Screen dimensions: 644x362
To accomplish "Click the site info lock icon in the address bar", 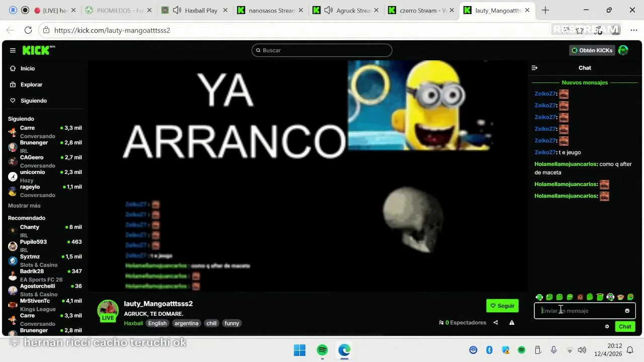I will point(46,30).
